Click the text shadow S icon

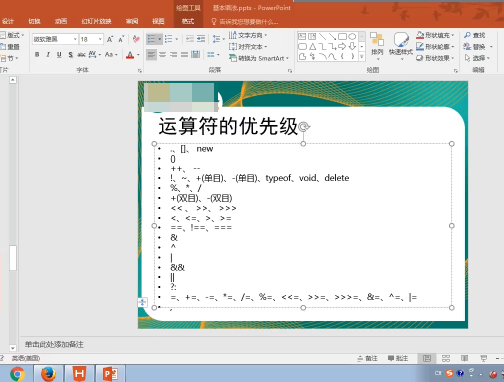click(70, 55)
